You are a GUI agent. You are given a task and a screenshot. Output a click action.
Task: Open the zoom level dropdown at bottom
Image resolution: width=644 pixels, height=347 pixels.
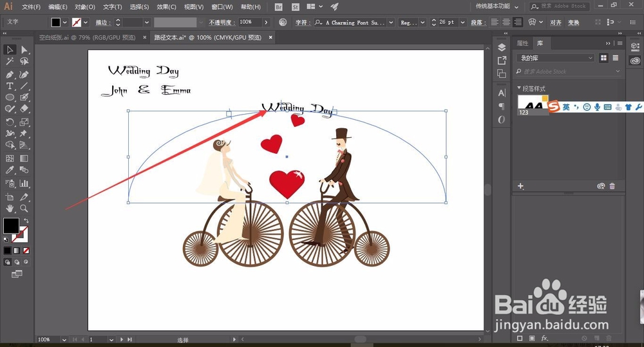pyautogui.click(x=64, y=340)
